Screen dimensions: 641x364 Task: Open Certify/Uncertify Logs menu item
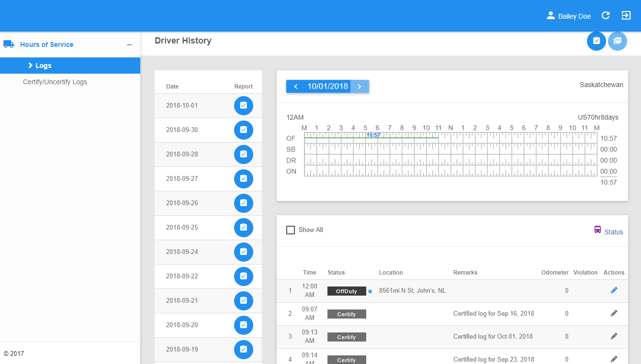pos(55,82)
